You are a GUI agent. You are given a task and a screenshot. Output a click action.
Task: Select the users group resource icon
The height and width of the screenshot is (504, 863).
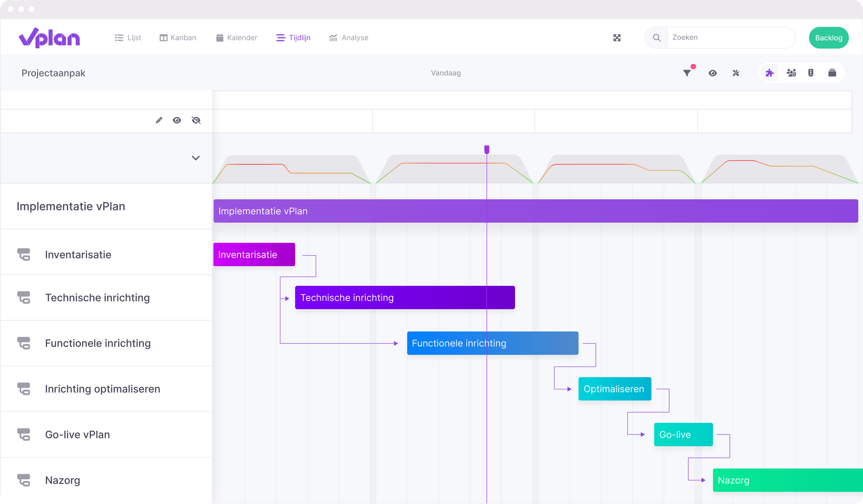[791, 73]
